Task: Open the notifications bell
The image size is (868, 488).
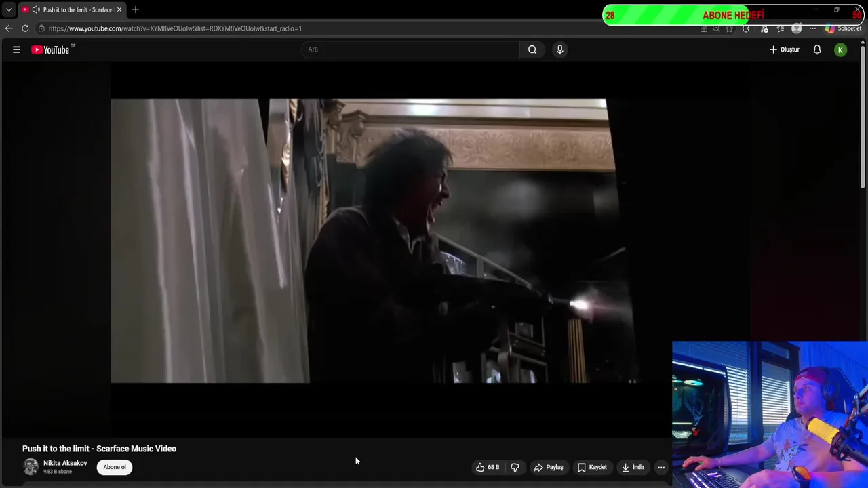Action: pos(817,49)
